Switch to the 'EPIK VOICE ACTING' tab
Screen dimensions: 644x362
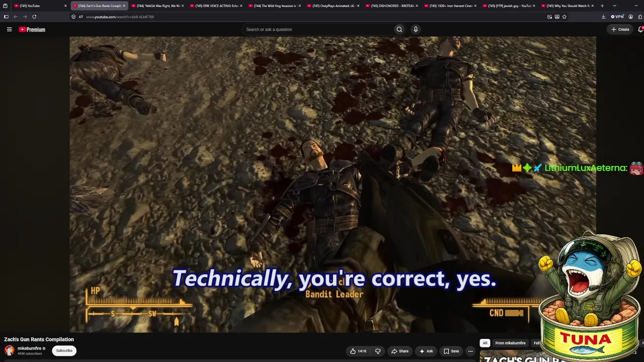pos(216,6)
